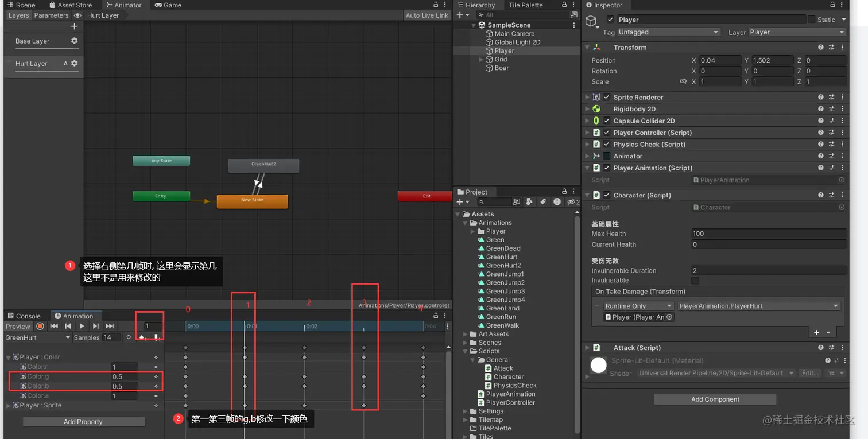Switch to the Console tab
The image size is (868, 439).
click(24, 316)
